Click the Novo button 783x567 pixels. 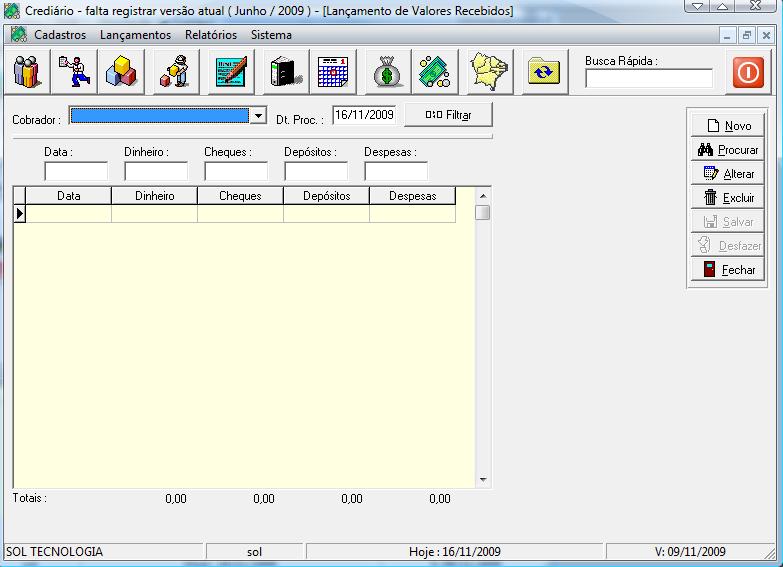[728, 125]
